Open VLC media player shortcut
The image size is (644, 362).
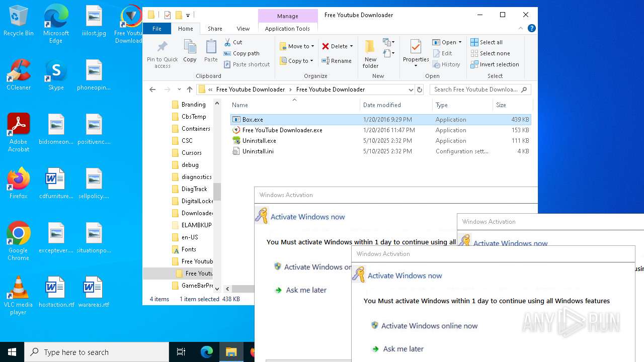(19, 296)
